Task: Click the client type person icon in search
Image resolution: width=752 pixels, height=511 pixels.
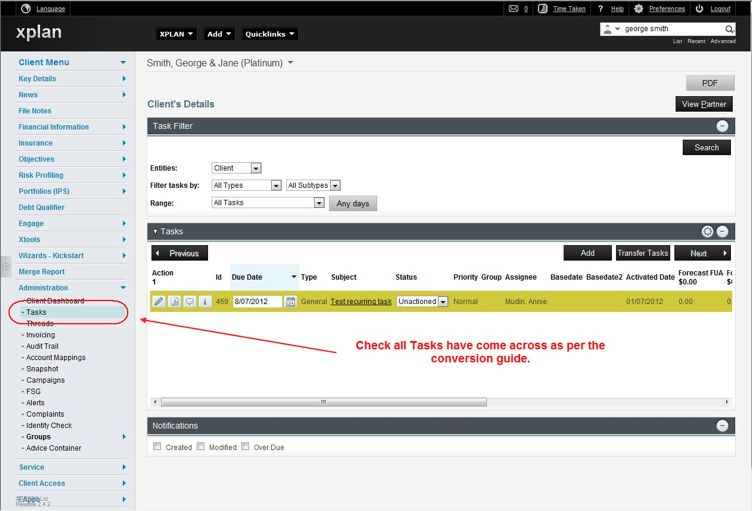Action: tap(608, 29)
